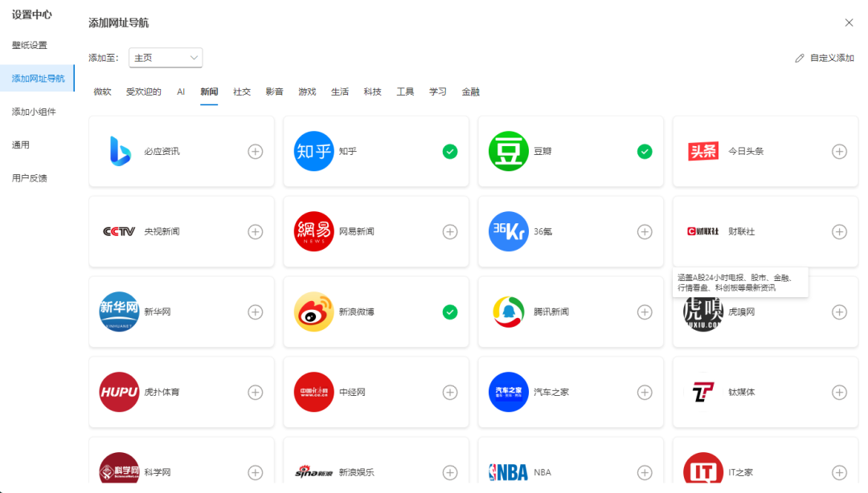
Task: Add 网易新闻 with its plus icon
Action: (x=450, y=231)
